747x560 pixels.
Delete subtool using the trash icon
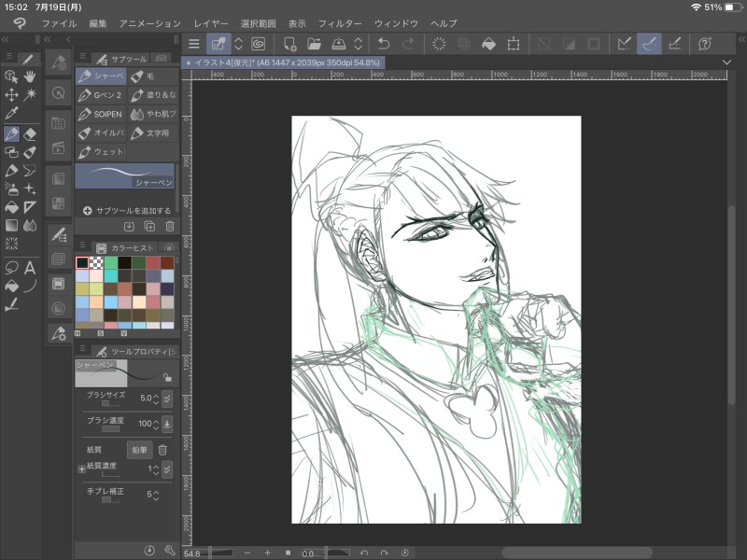click(169, 226)
